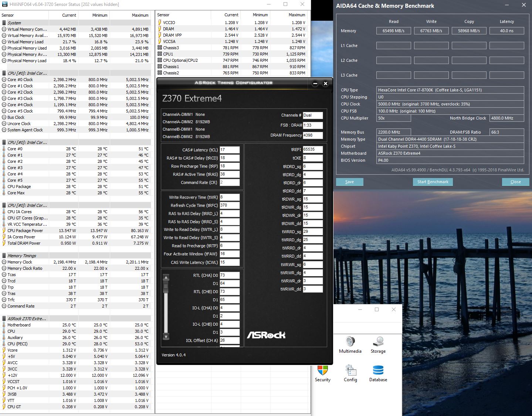Click the Four Activate Window (tFAW) field

(x=230, y=254)
